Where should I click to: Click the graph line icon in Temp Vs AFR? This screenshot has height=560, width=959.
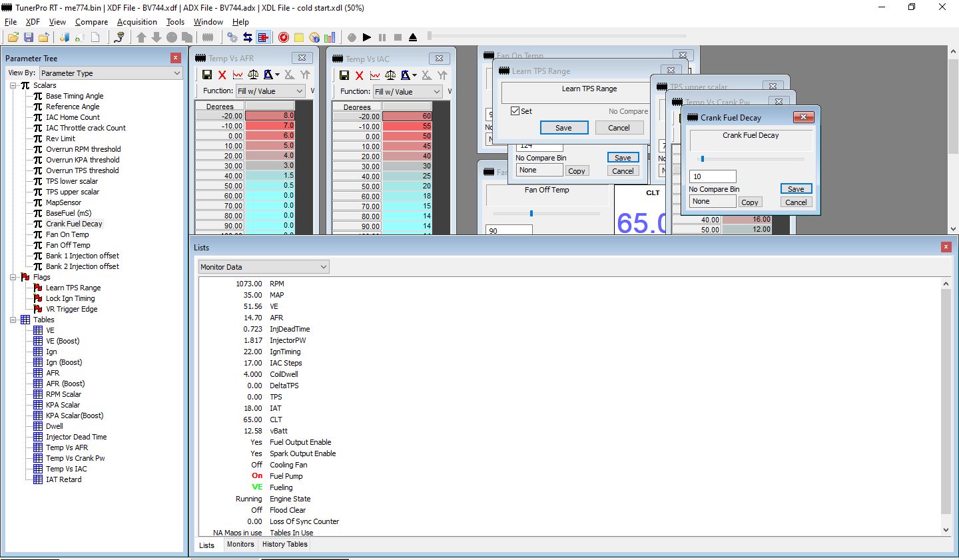point(237,75)
